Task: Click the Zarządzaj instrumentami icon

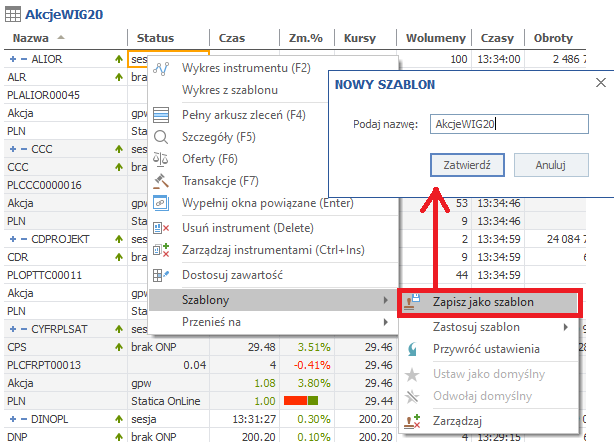Action: tap(161, 250)
